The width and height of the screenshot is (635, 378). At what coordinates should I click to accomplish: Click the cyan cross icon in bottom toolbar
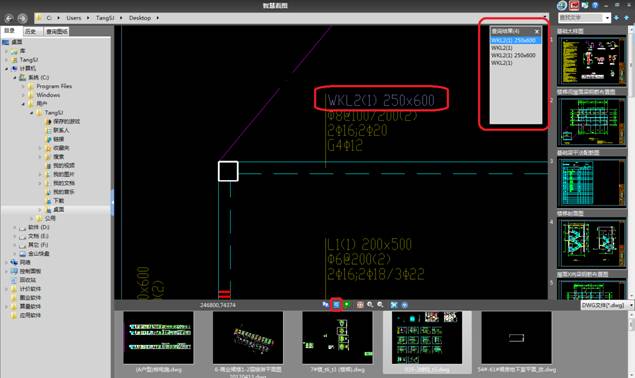(x=394, y=305)
